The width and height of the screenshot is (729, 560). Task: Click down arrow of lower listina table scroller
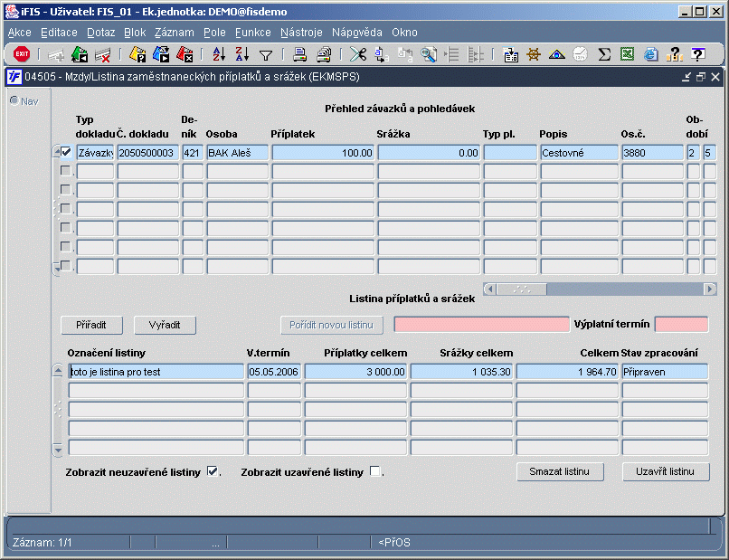coord(58,450)
